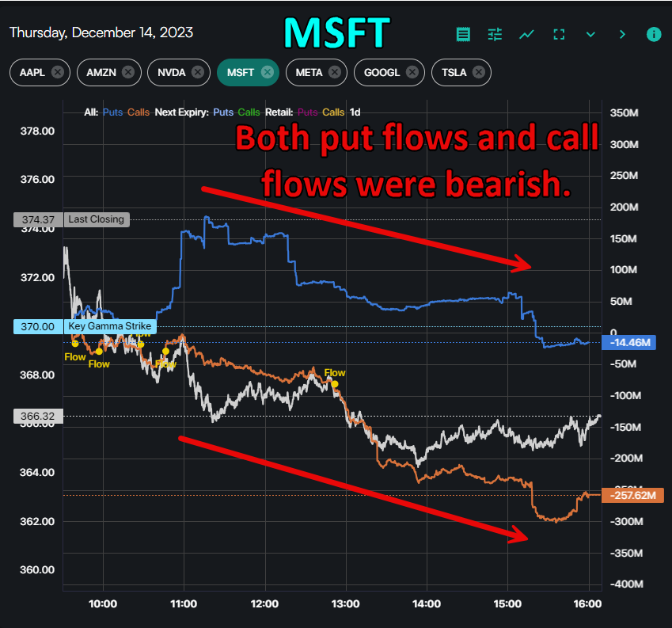Remove NVDA ticker chip
Image resolution: width=672 pixels, height=628 pixels.
pyautogui.click(x=198, y=72)
